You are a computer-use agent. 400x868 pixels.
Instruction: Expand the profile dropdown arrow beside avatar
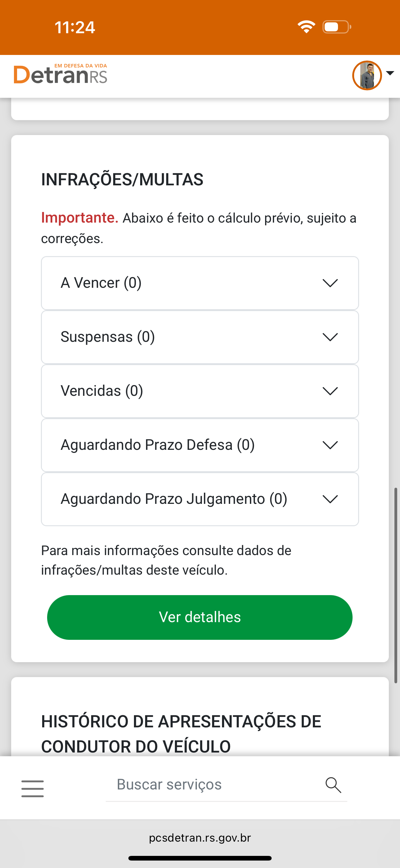point(390,73)
